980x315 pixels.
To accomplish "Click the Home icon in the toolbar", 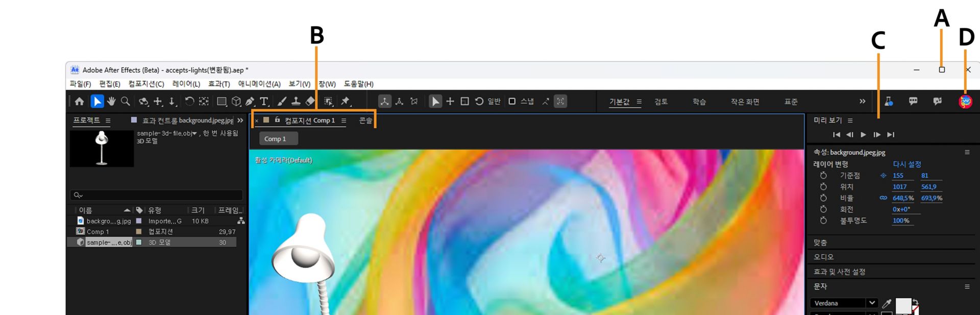I will pyautogui.click(x=79, y=102).
